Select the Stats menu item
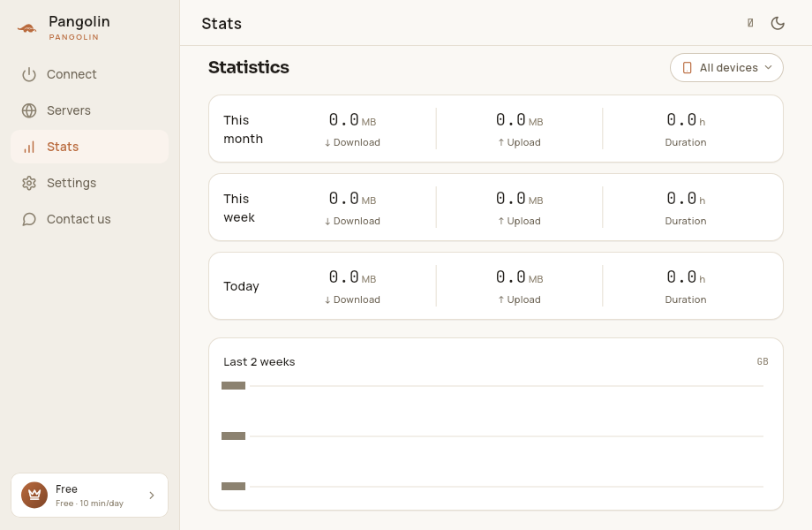Screen dimensions: 812x530 click(x=90, y=148)
